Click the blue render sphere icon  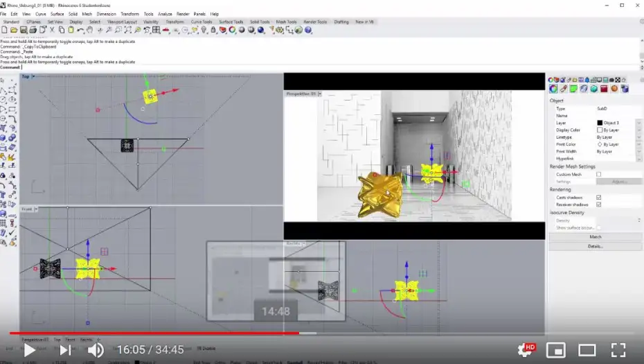(261, 30)
